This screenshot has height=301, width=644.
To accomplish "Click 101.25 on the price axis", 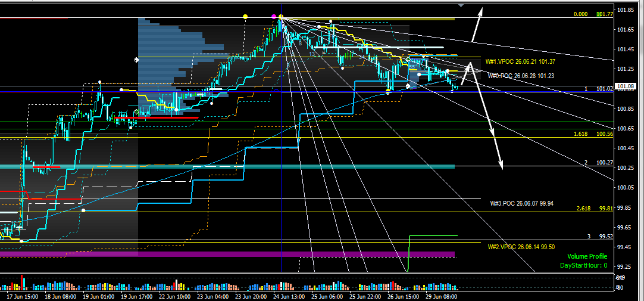I will click(625, 69).
